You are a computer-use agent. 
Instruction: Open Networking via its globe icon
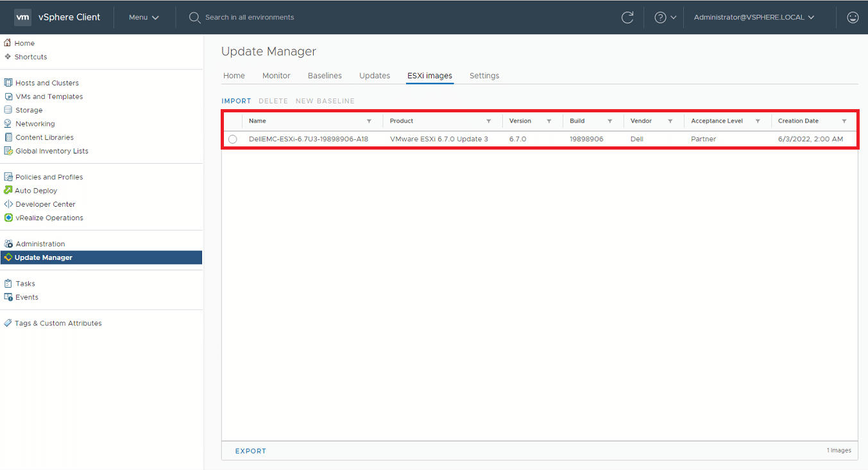pos(8,123)
